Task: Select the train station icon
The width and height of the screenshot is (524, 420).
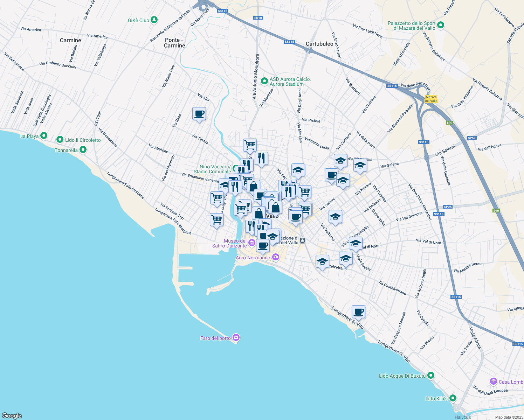Action: [x=303, y=240]
